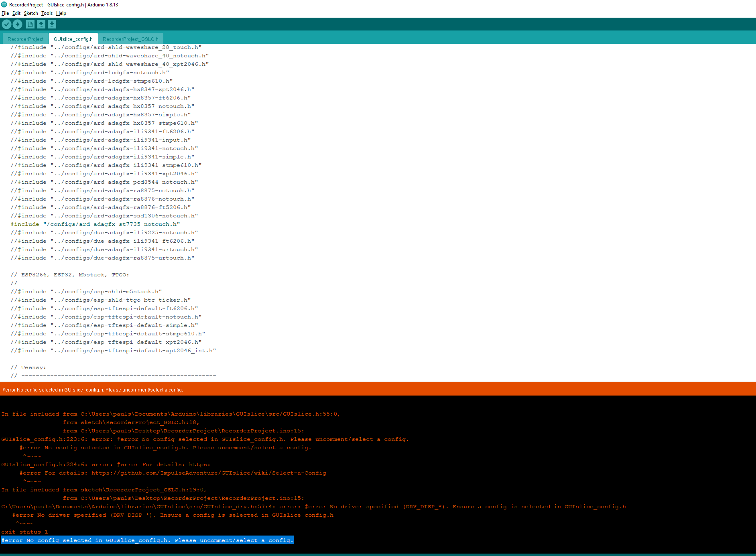This screenshot has height=556, width=756.
Task: Select the GUIslice_config.h tab
Action: (73, 39)
